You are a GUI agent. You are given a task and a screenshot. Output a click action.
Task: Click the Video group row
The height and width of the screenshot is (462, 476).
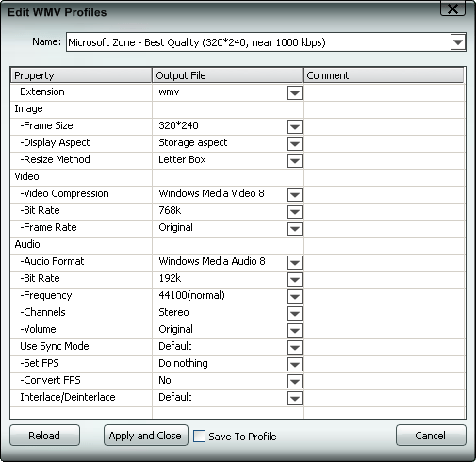point(238,177)
